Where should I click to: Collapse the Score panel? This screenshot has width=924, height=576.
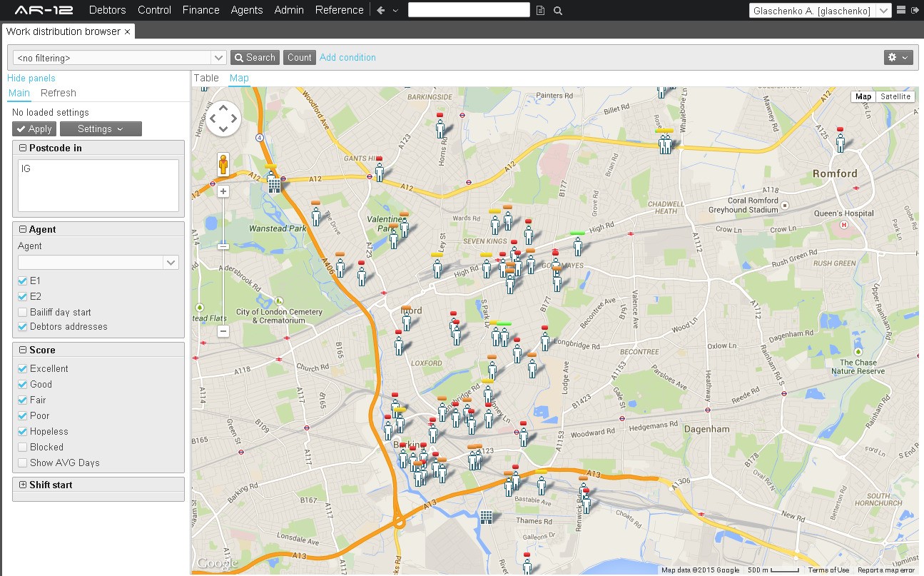pos(23,350)
